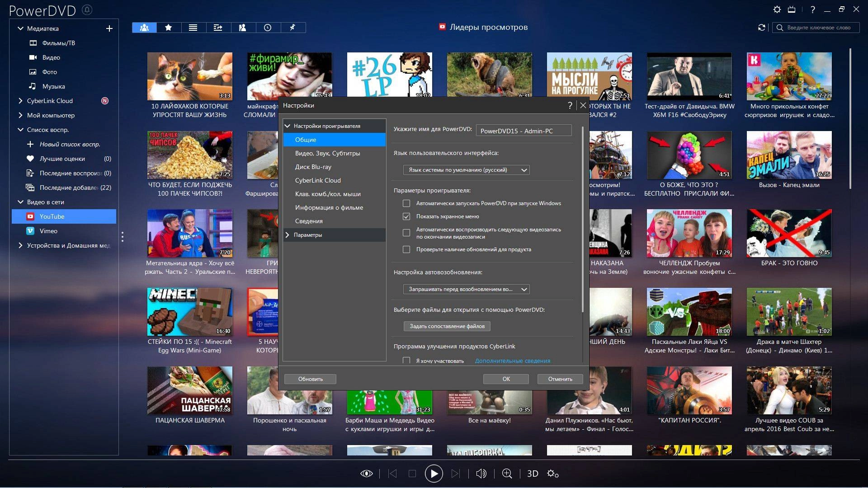Close the Настройки dialog with X
This screenshot has height=488, width=868.
pyautogui.click(x=583, y=105)
